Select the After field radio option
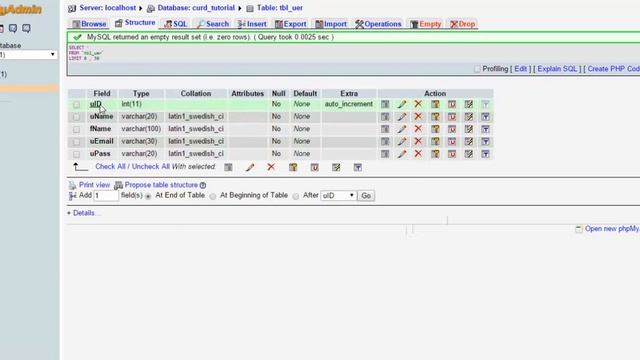Viewport: 640px width, 360px height. point(296,196)
